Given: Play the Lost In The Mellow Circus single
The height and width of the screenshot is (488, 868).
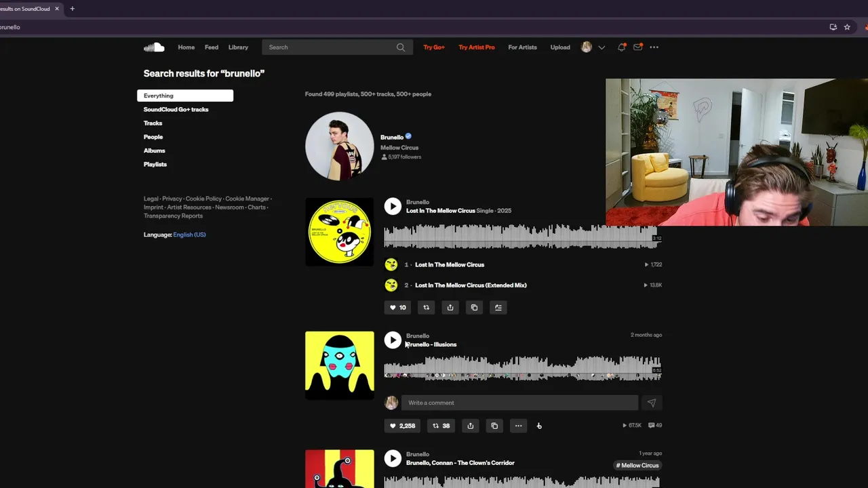Looking at the screenshot, I should point(393,206).
